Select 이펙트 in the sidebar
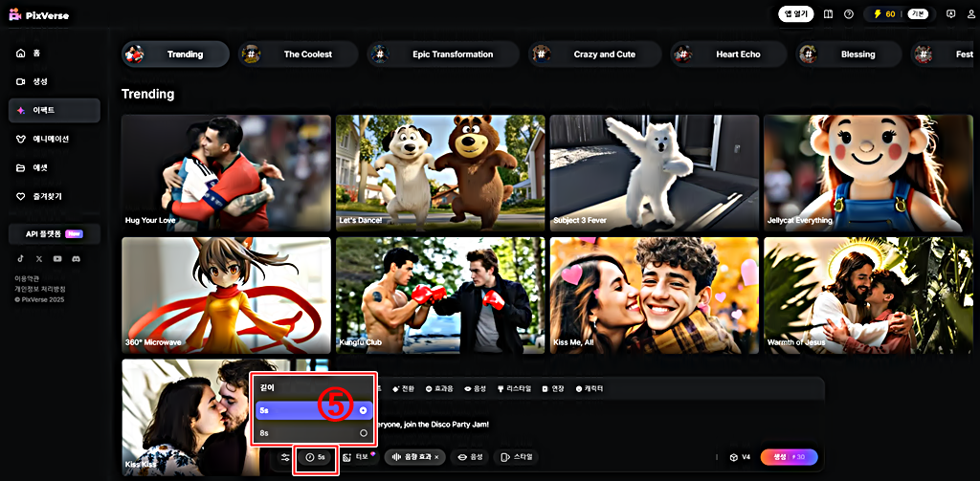 pos(55,111)
